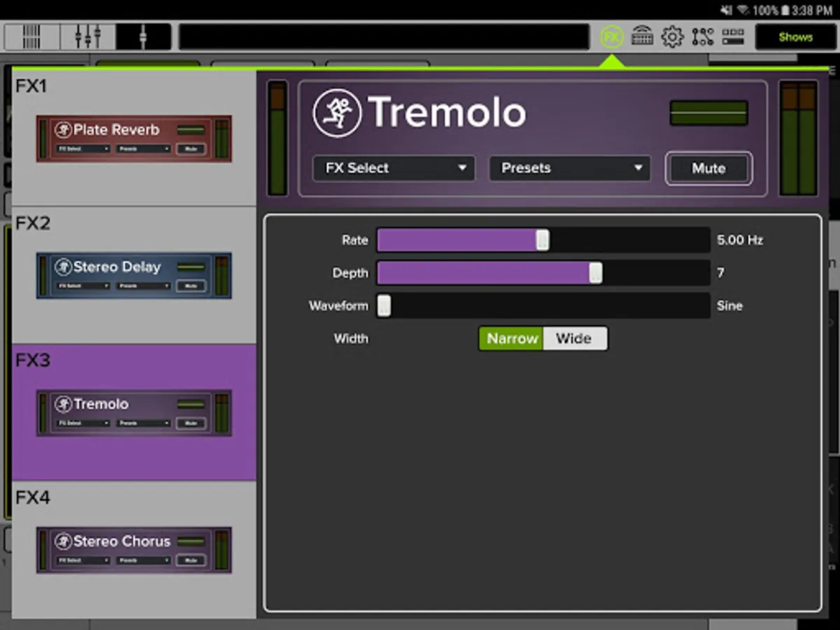
Task: Click the black name display field in toolbar
Action: [384, 37]
